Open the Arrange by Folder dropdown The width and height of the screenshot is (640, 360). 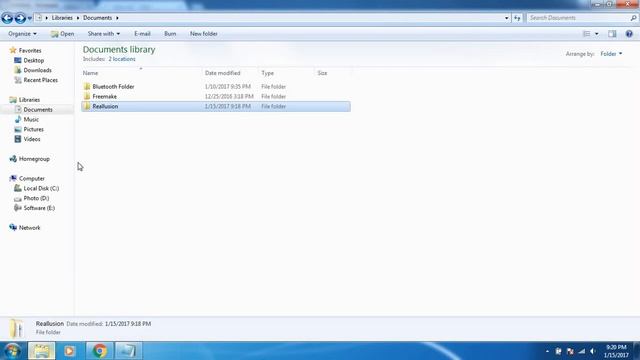point(611,54)
